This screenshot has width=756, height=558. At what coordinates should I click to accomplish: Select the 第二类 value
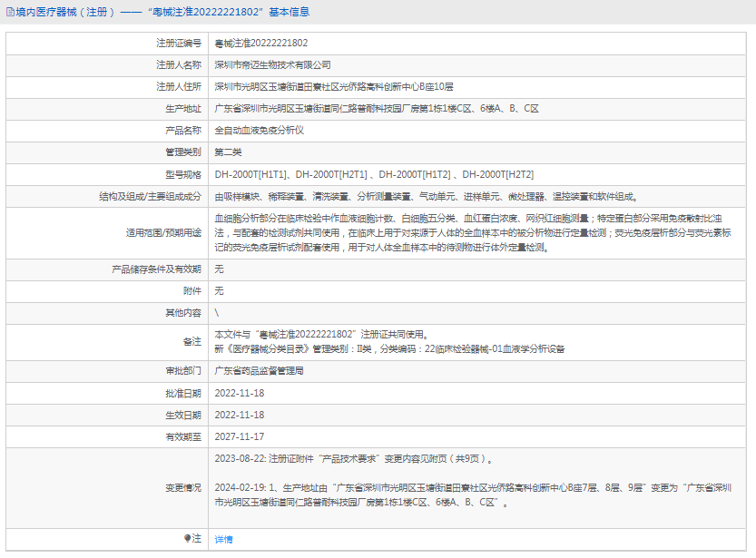point(228,152)
